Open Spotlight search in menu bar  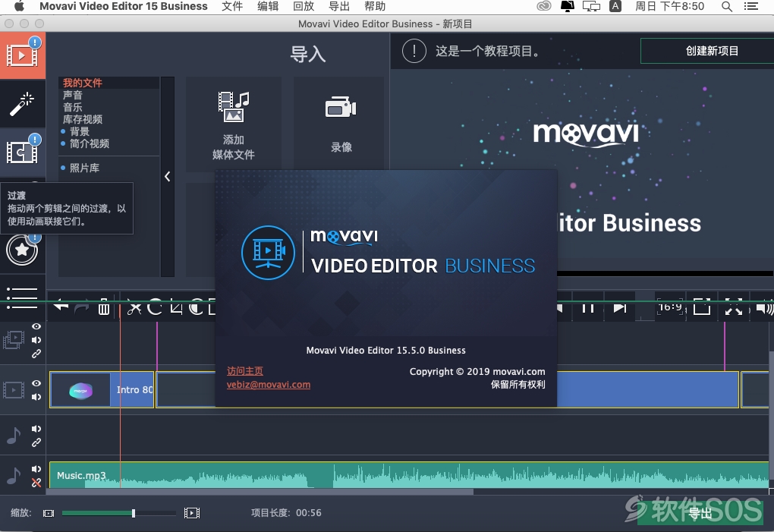tap(727, 6)
